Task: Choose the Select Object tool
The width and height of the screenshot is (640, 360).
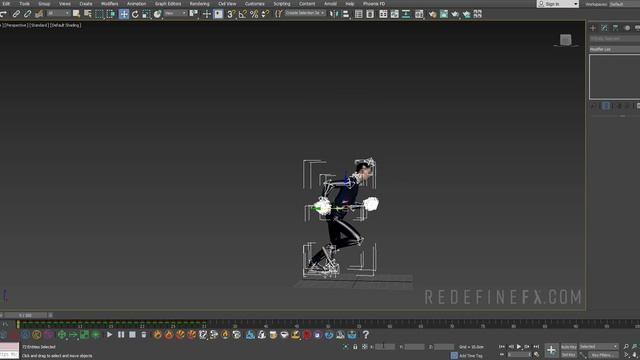Action: pyautogui.click(x=76, y=14)
